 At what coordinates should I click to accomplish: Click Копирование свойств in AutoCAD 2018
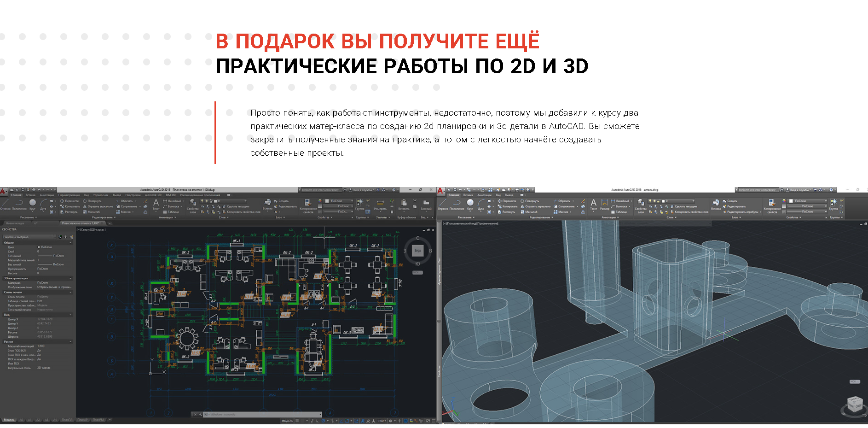772,206
